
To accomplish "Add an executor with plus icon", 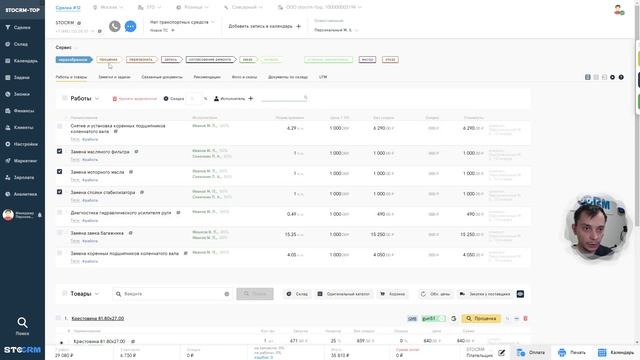I will click(251, 98).
